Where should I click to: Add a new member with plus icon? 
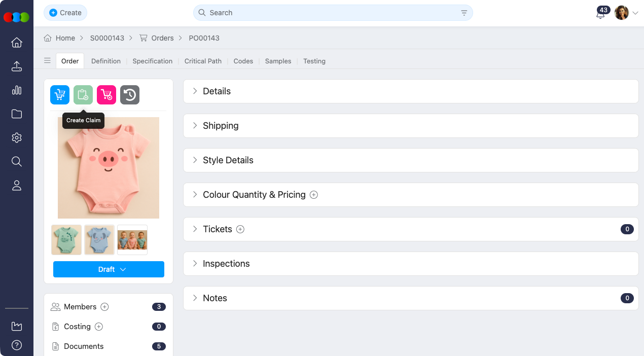(x=105, y=307)
